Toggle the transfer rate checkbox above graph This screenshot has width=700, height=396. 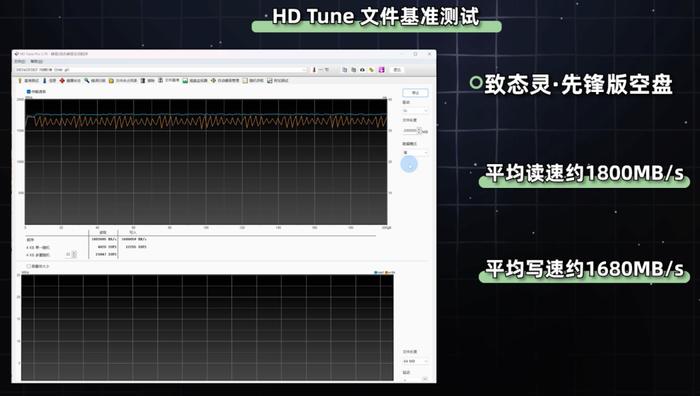(29, 92)
